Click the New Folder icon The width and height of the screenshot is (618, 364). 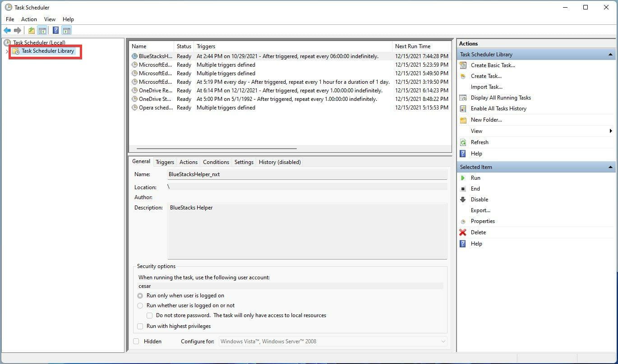tap(463, 120)
